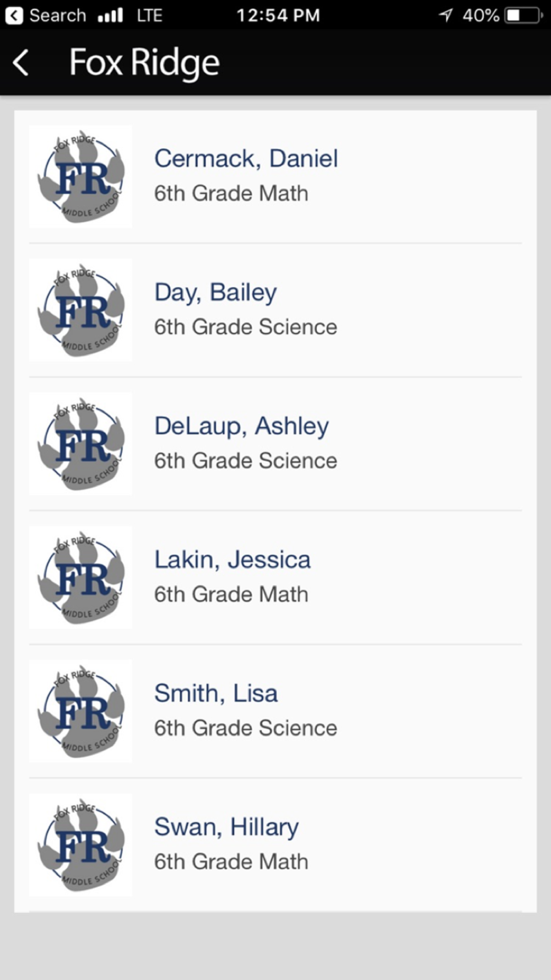Tap Jessica Lakin's Fox Ridge paw logo
The height and width of the screenshot is (980, 551).
pos(80,577)
